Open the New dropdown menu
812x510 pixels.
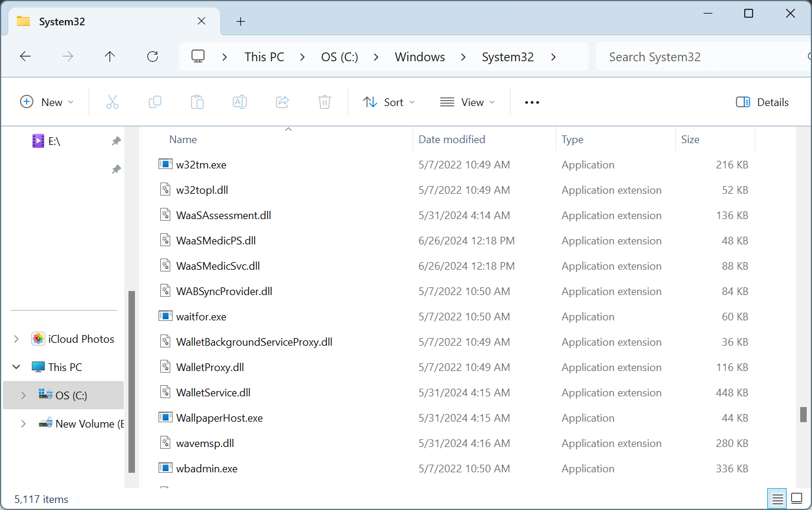coord(47,102)
